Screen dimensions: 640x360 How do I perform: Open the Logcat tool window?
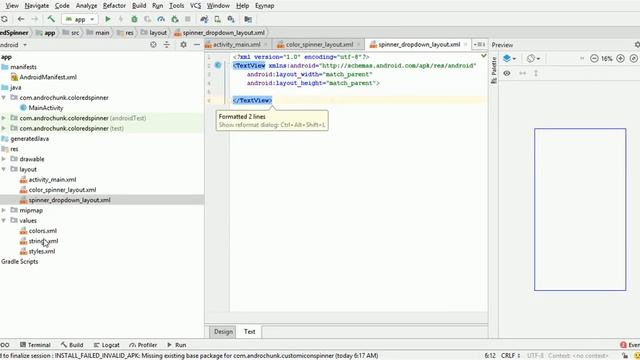(x=107, y=345)
